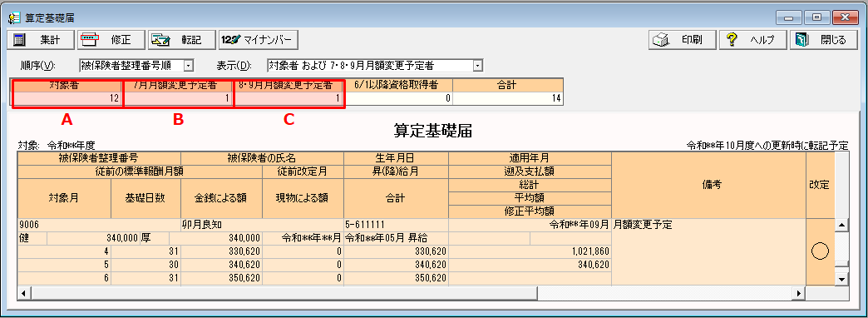The height and width of the screenshot is (318, 868).
Task: Click the 被保険者の氏名 column header
Action: pyautogui.click(x=263, y=158)
